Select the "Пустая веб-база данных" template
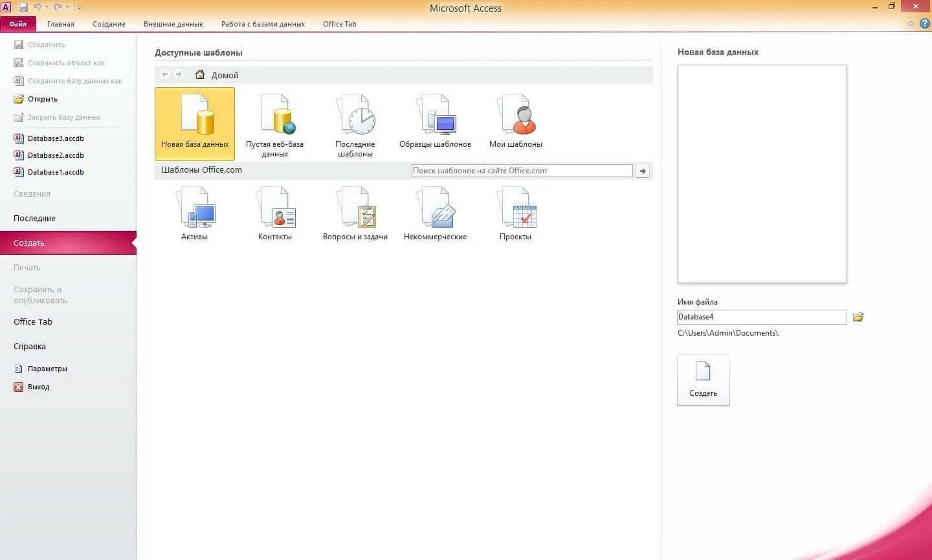Viewport: 932px width, 560px height. click(x=274, y=123)
